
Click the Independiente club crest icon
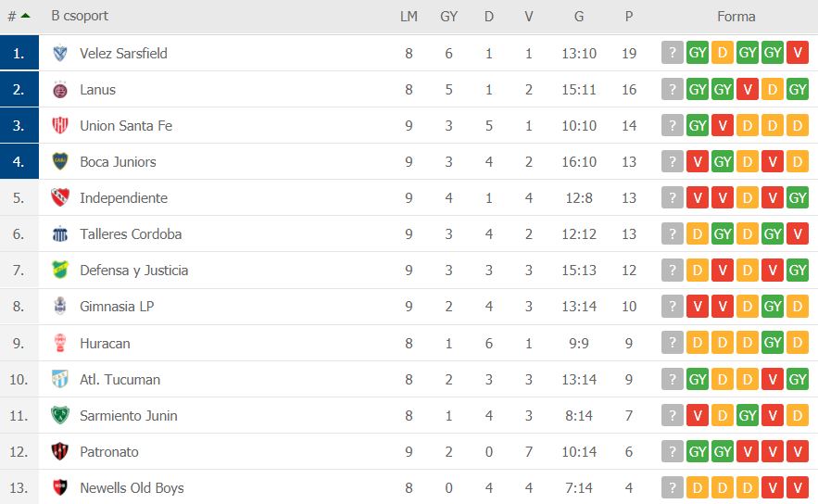[x=60, y=198]
